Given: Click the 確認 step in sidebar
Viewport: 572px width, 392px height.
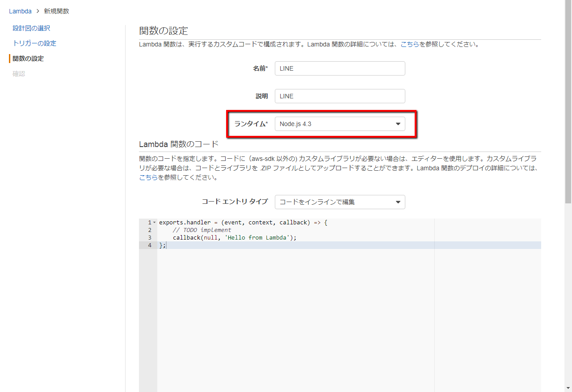Looking at the screenshot, I should (19, 74).
